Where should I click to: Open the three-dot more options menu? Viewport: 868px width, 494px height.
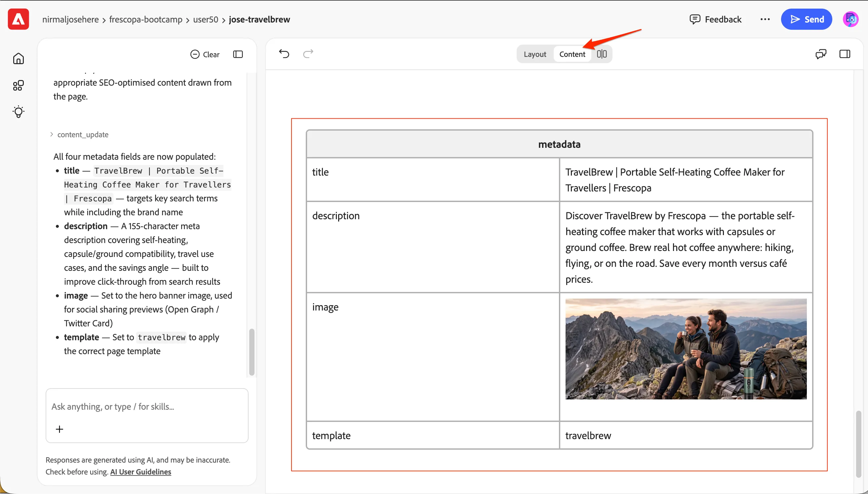pos(765,19)
